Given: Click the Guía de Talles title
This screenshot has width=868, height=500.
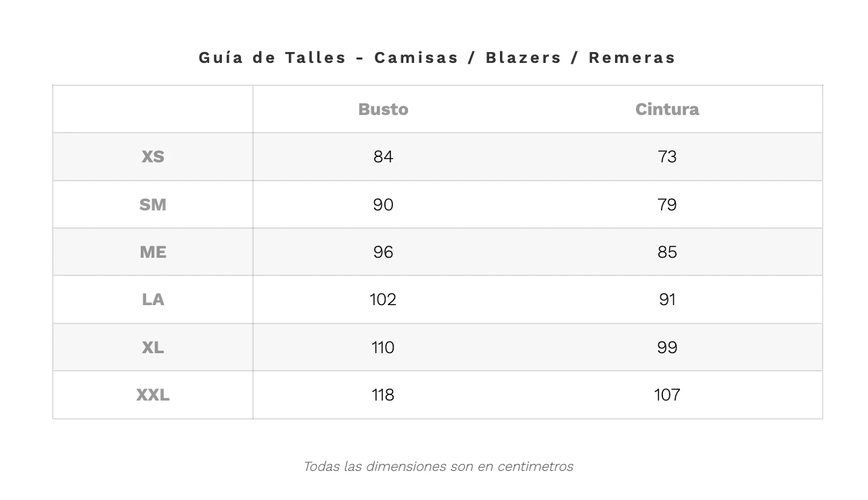Looking at the screenshot, I should coord(437,58).
